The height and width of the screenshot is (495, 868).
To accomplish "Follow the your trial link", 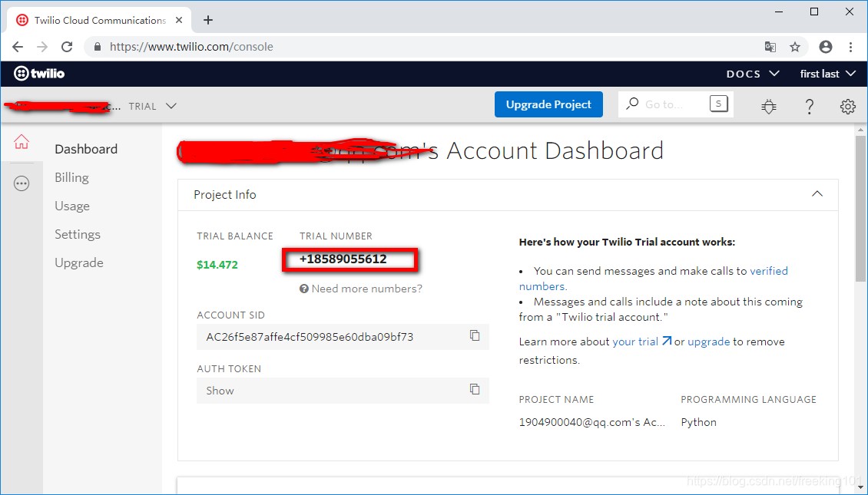I will point(635,342).
